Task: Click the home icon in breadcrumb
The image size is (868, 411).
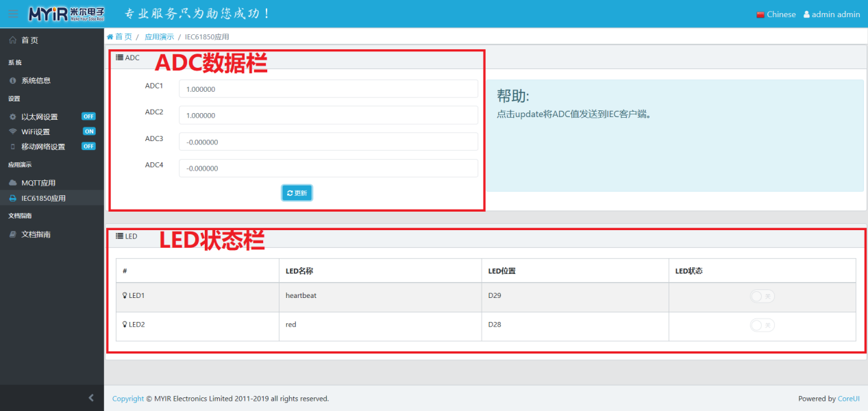Action: pos(110,36)
